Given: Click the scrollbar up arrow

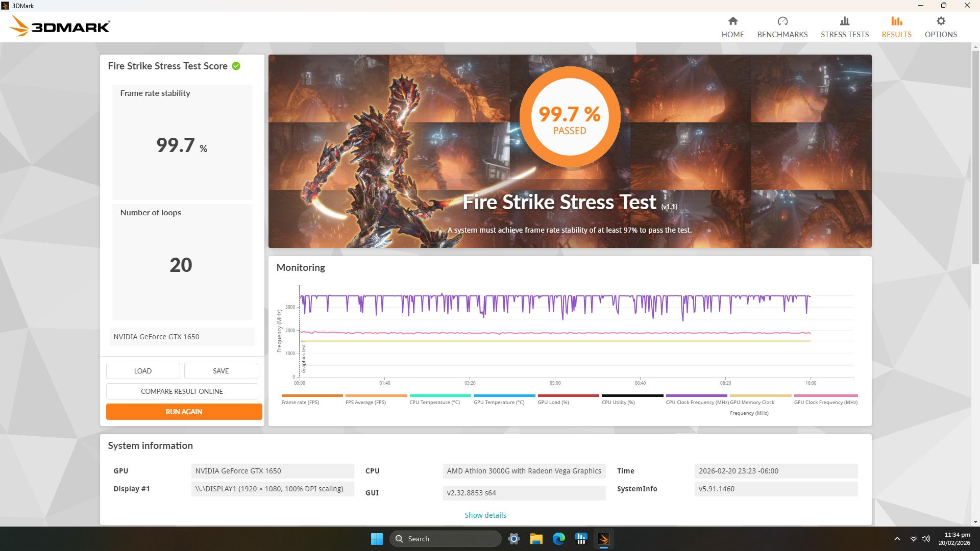Looking at the screenshot, I should [976, 47].
